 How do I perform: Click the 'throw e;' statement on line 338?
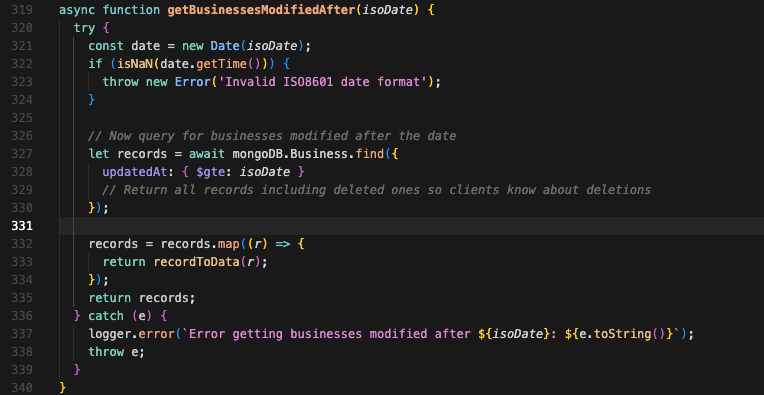[x=117, y=352]
